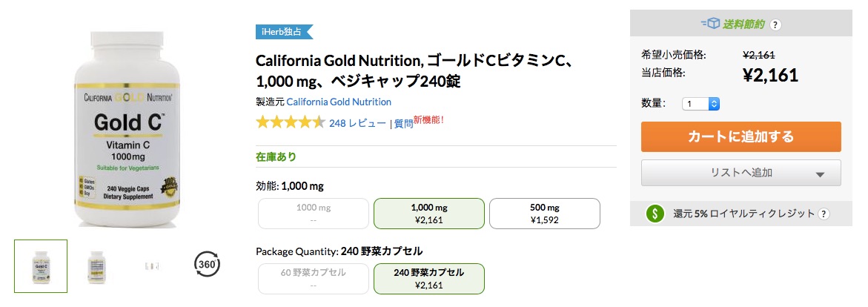Click the iHerb独占 badge
This screenshot has height=307, width=868.
pyautogui.click(x=284, y=32)
